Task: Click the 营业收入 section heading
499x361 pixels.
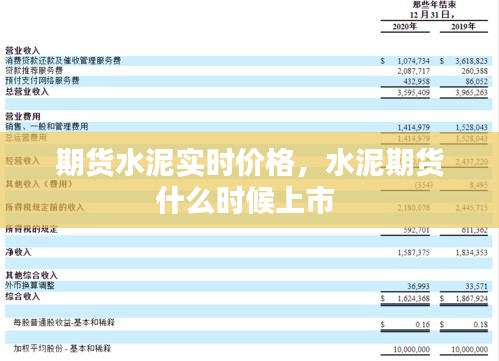Action: point(23,51)
